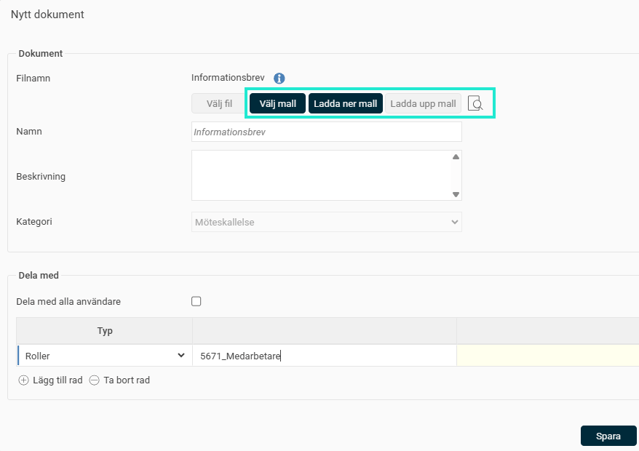Open the Kategori dropdown showing Möteskallelse
This screenshot has height=451, width=639.
coord(326,222)
